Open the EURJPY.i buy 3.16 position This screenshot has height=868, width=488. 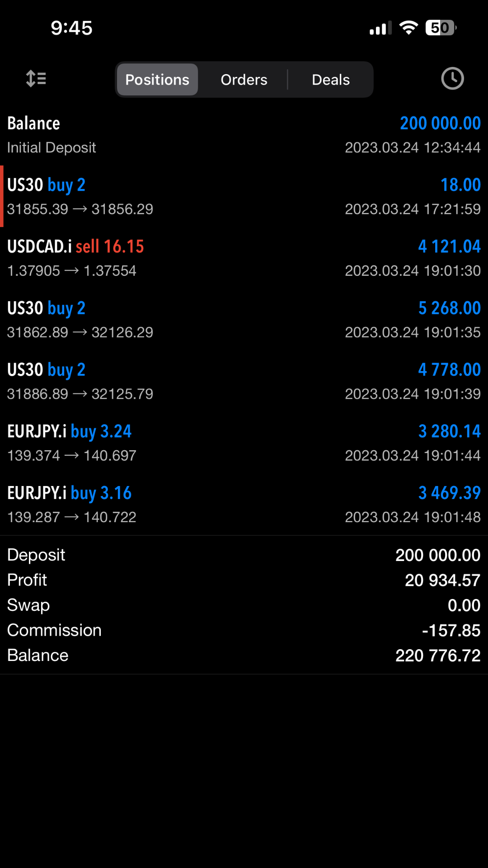[x=244, y=504]
